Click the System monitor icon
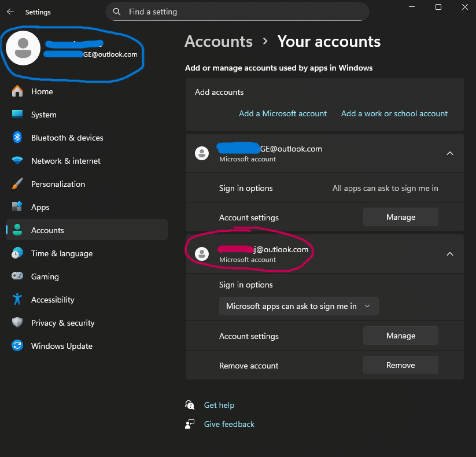476x457 pixels. pyautogui.click(x=17, y=114)
